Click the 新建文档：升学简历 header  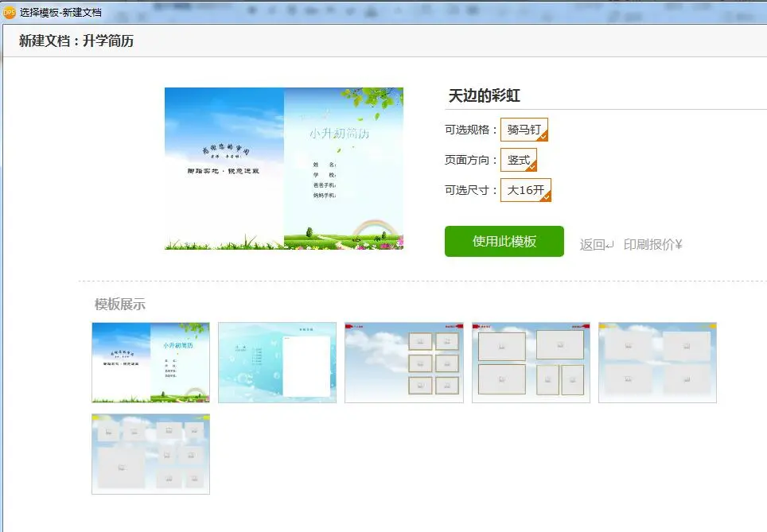(76, 41)
